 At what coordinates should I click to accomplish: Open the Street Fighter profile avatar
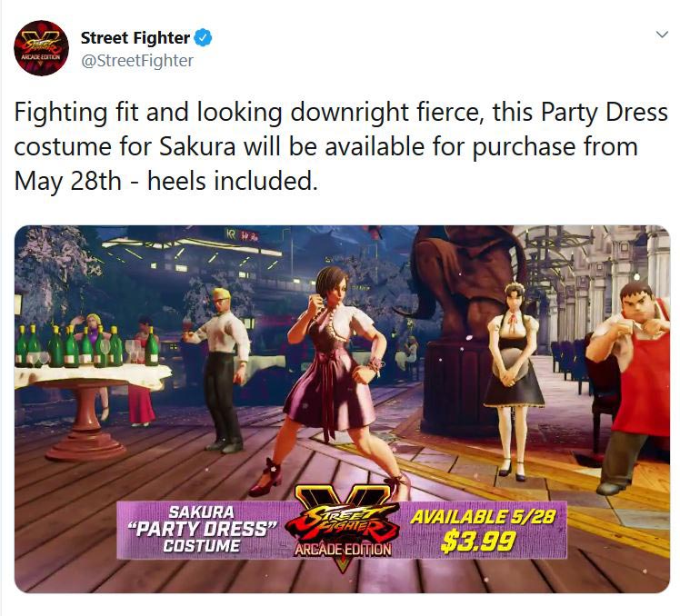[41, 48]
